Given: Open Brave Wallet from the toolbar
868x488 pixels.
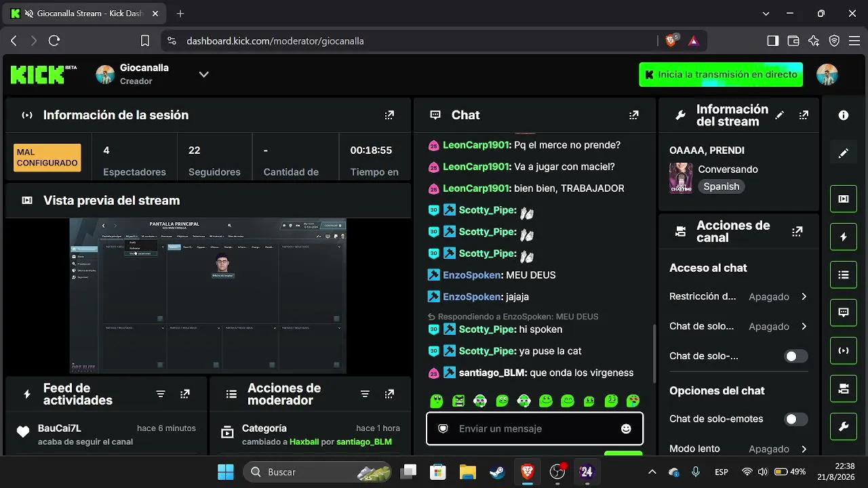Looking at the screenshot, I should [793, 41].
